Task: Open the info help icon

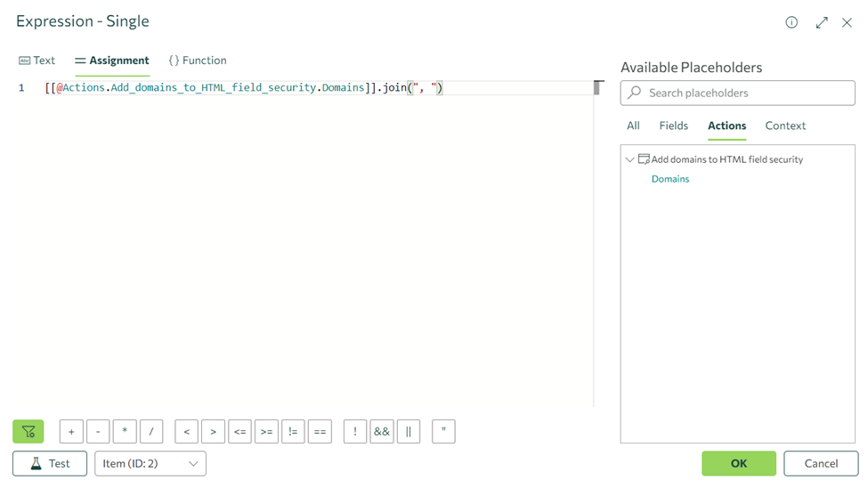Action: pyautogui.click(x=791, y=22)
